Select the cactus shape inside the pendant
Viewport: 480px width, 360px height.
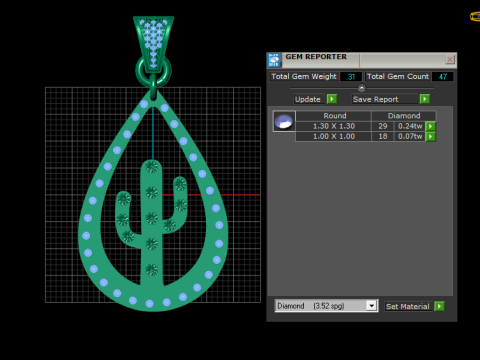coord(152,222)
